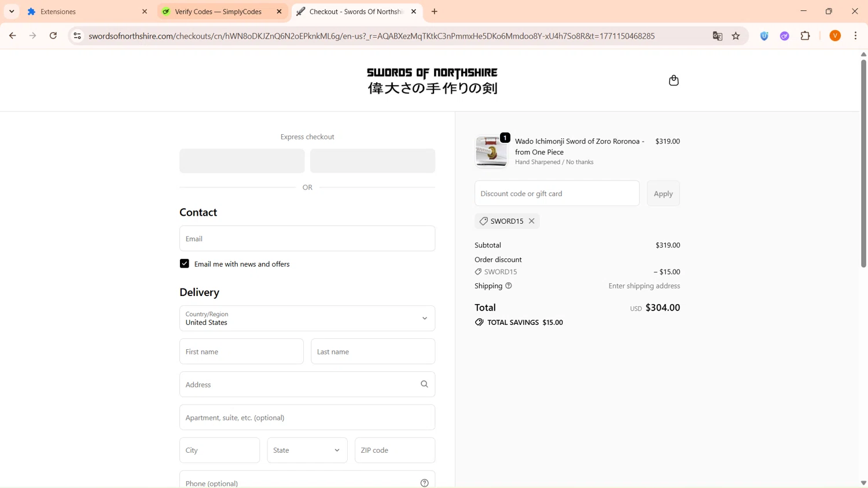Click the Wado Ichimonji Sword product title
868x488 pixels.
coord(580,146)
